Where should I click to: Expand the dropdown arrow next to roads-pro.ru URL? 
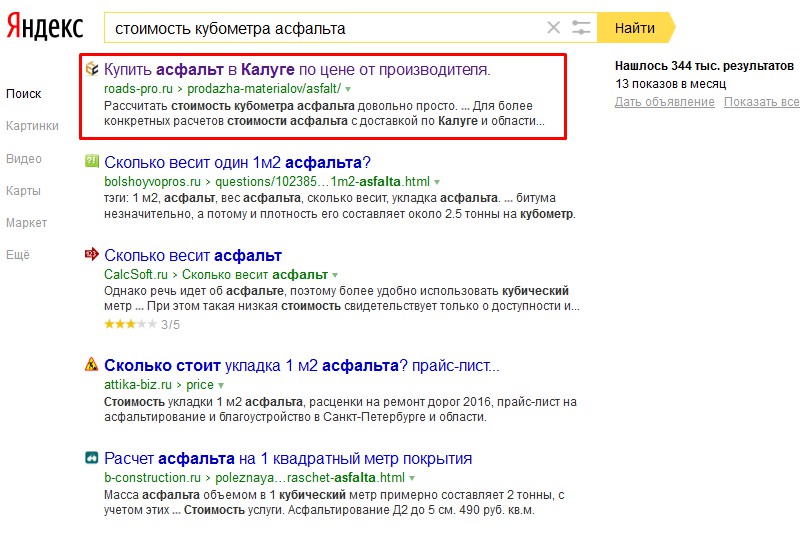click(348, 89)
